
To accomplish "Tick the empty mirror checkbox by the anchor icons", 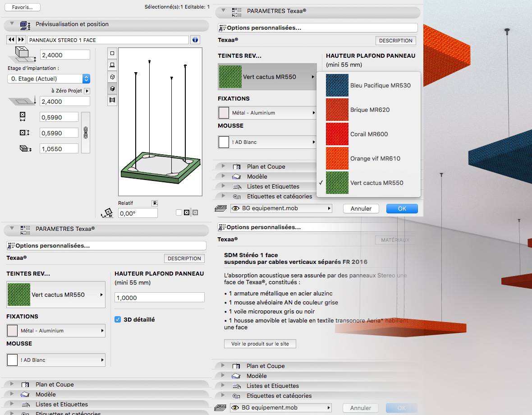I will click(179, 212).
